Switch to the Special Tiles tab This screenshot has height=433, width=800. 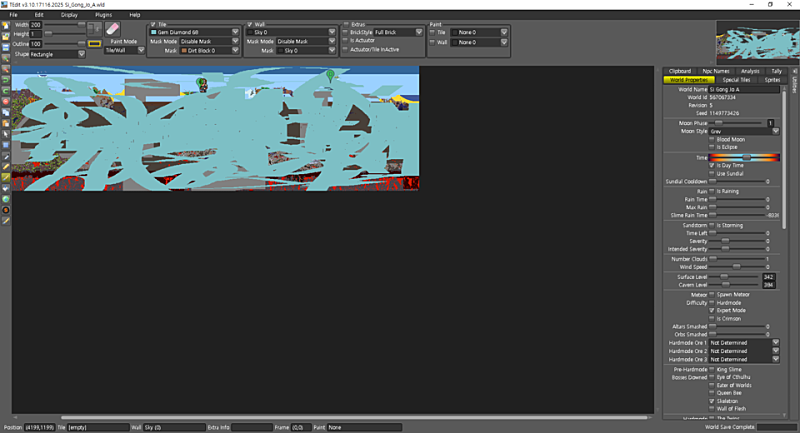(x=736, y=80)
